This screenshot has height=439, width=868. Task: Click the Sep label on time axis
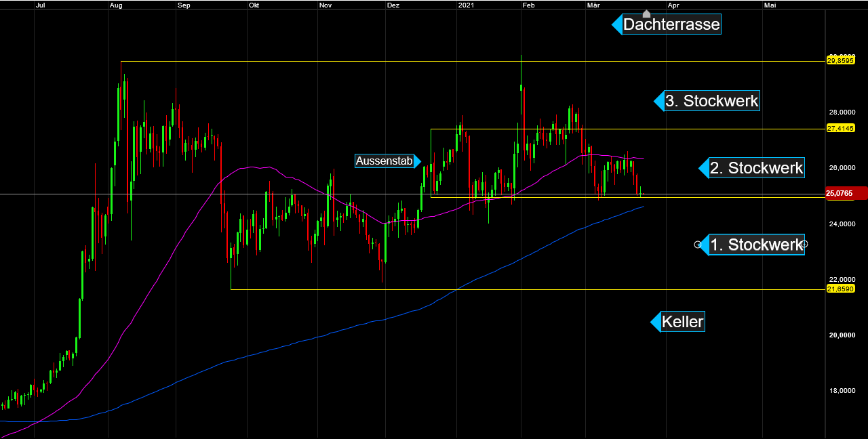coord(184,5)
